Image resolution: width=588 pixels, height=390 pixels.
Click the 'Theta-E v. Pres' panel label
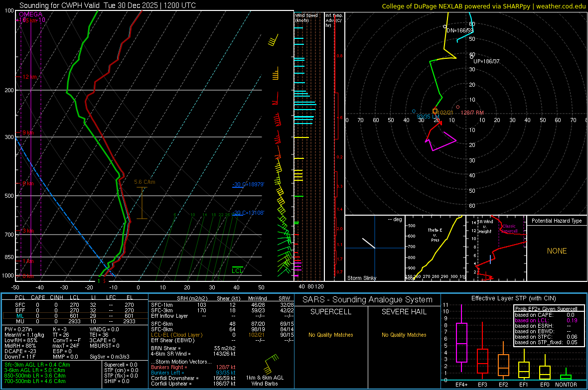click(435, 235)
